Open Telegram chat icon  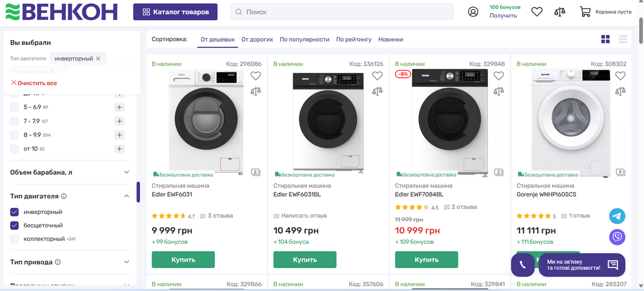617,216
